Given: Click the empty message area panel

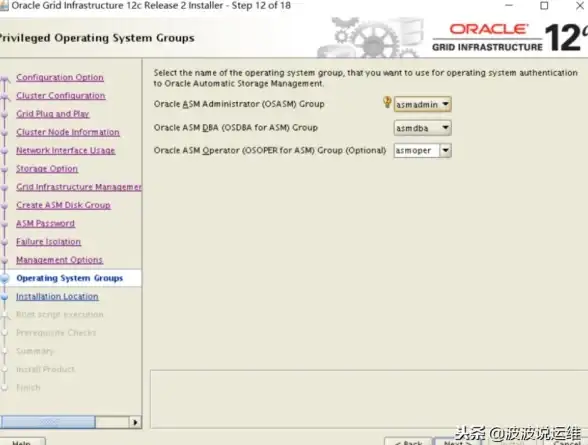Looking at the screenshot, I should 369,399.
